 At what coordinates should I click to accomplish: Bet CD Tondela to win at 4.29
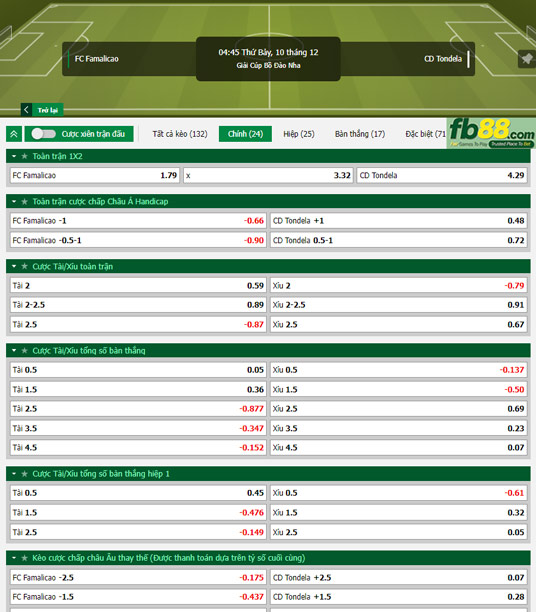(442, 175)
